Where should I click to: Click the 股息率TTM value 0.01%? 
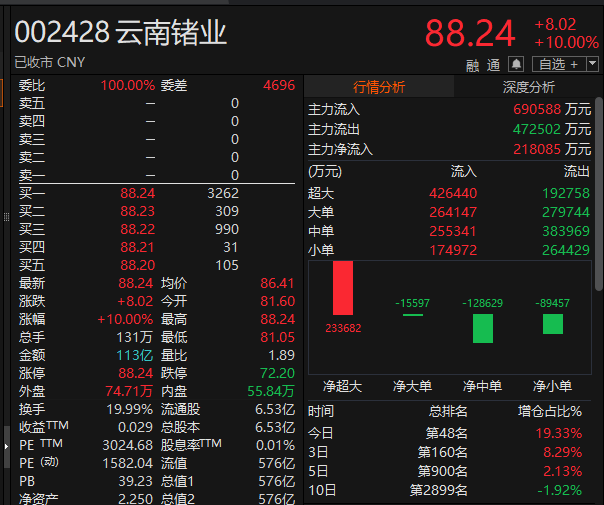(x=275, y=445)
